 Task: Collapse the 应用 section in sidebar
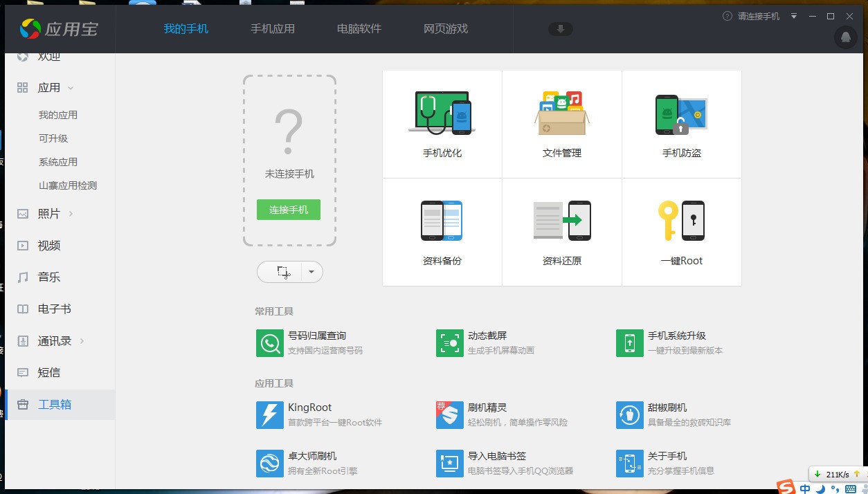point(71,88)
